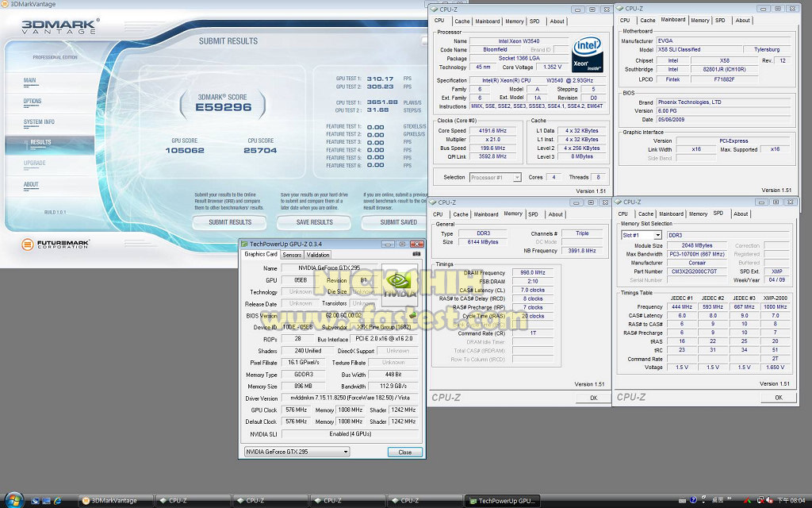The image size is (812, 508).
Task: Click the NVIDIA logo in GPU-Z
Action: [x=399, y=285]
